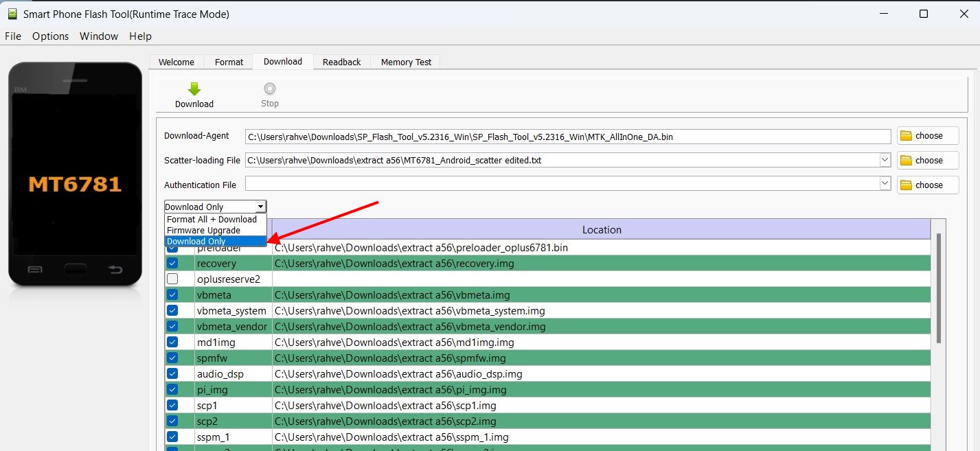Click the vbmeta_vendor.img location cell
980x451 pixels.
click(602, 326)
